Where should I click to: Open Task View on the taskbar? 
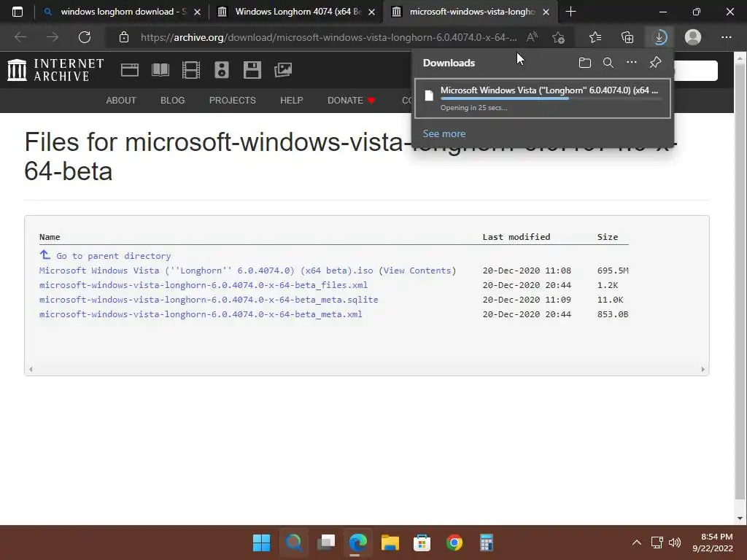point(326,542)
